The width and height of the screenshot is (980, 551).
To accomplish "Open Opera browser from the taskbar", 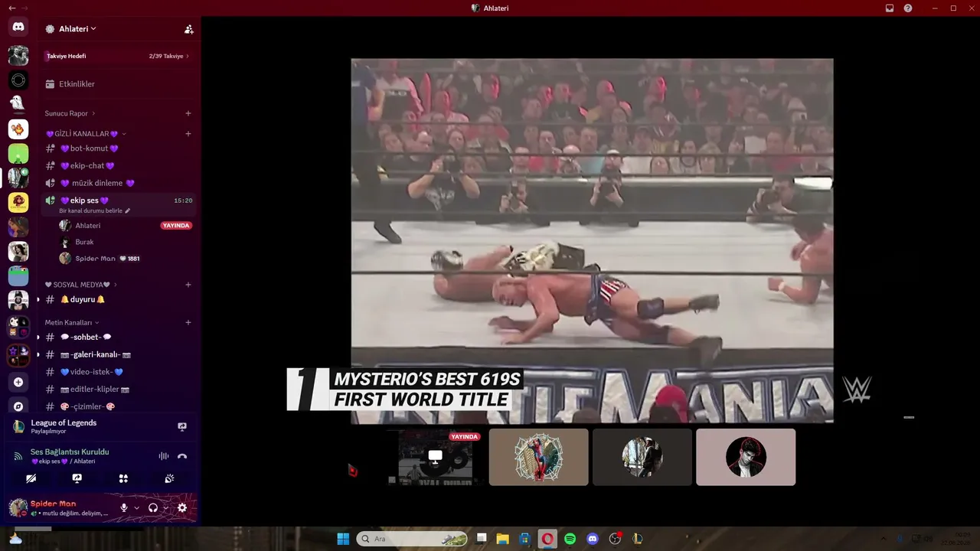I will click(x=547, y=539).
